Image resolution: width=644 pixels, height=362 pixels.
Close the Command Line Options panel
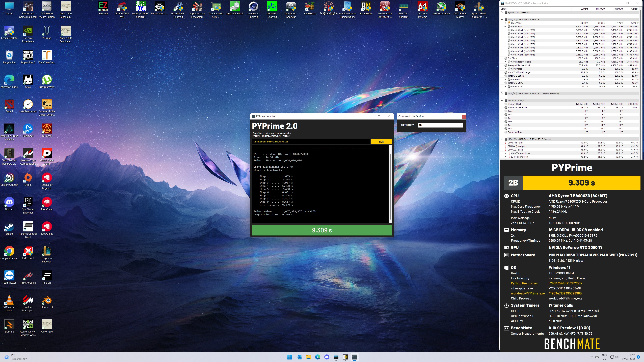point(464,116)
